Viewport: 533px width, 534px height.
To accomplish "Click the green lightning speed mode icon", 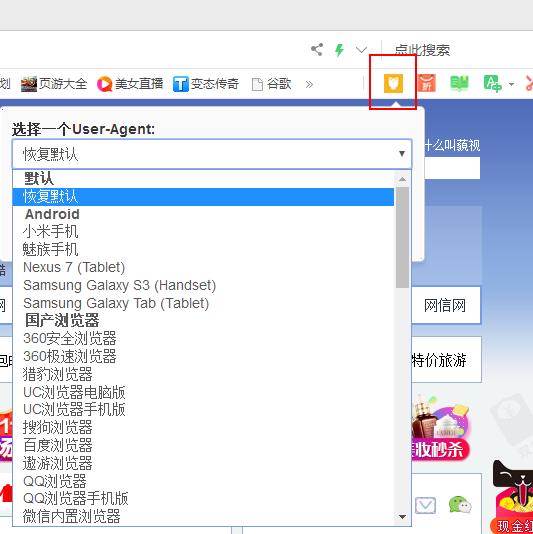I will coord(339,50).
